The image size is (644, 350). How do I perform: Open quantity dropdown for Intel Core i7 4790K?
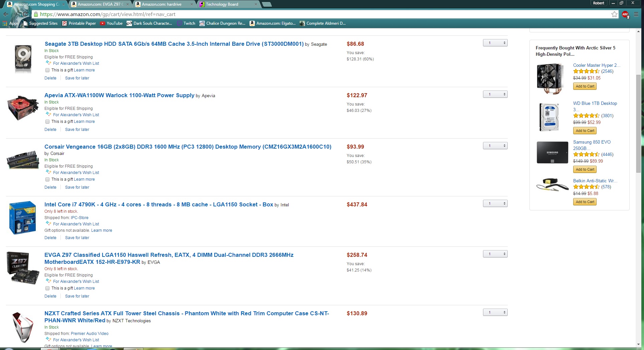pos(495,204)
